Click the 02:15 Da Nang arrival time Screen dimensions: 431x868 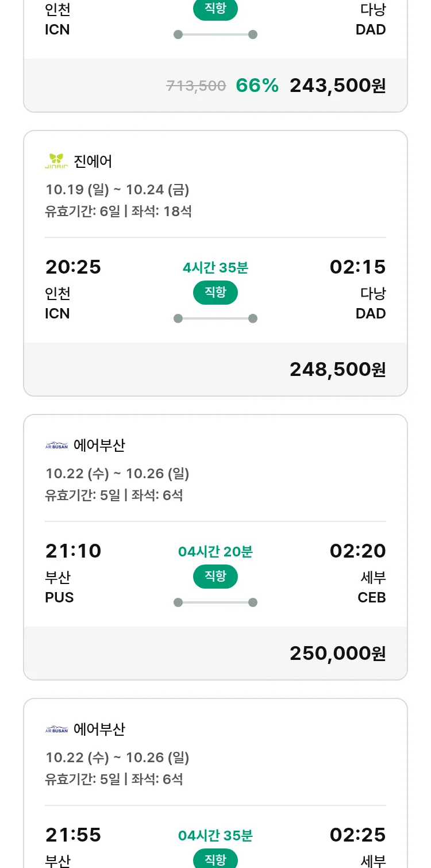(357, 267)
